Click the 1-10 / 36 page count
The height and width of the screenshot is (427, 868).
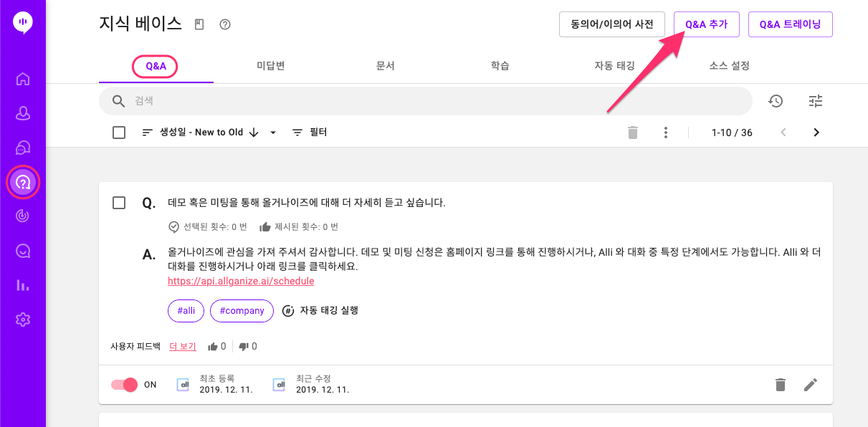click(x=732, y=133)
